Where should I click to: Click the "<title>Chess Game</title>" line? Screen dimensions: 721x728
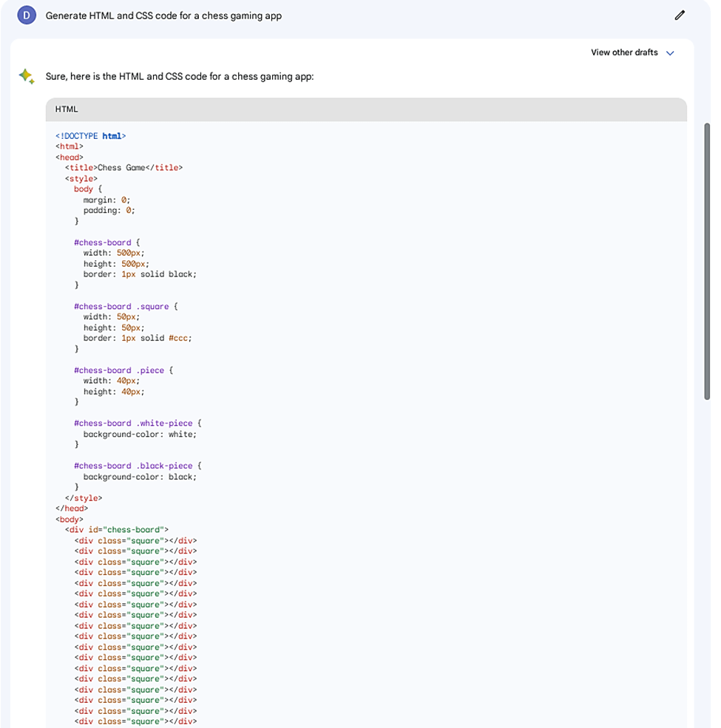[x=123, y=168]
